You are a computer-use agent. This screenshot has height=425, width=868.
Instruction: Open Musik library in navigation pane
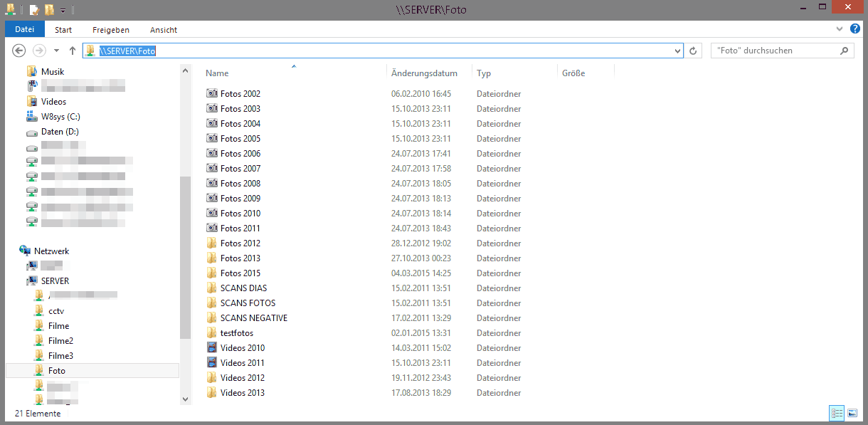point(53,71)
